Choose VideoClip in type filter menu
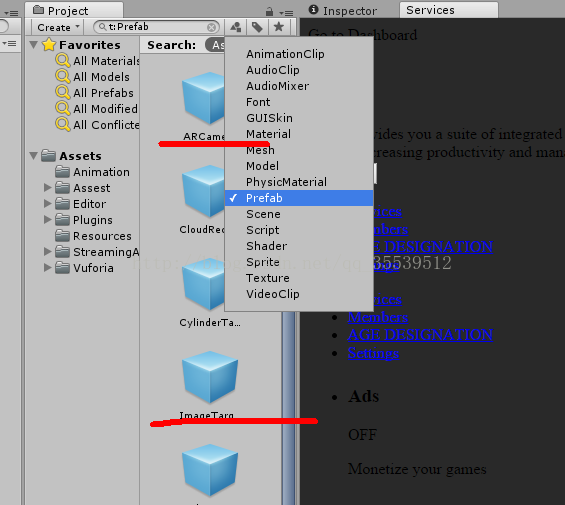 [x=299, y=294]
